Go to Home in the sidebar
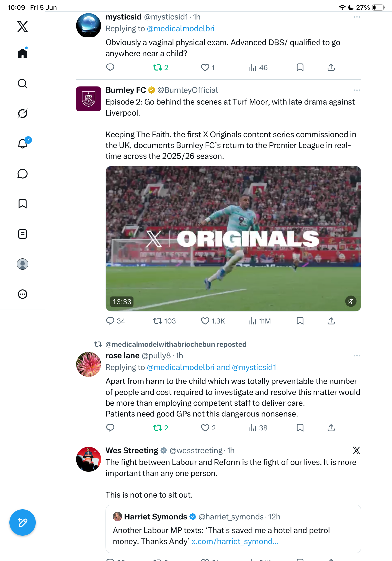Image resolution: width=392 pixels, height=561 pixels. 23,53
